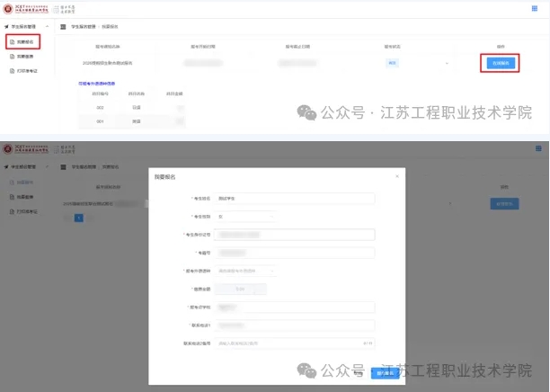Image resolution: width=550 pixels, height=392 pixels.
Task: Select 打印准考证 sidebar item on undimmed page
Action: pos(23,71)
